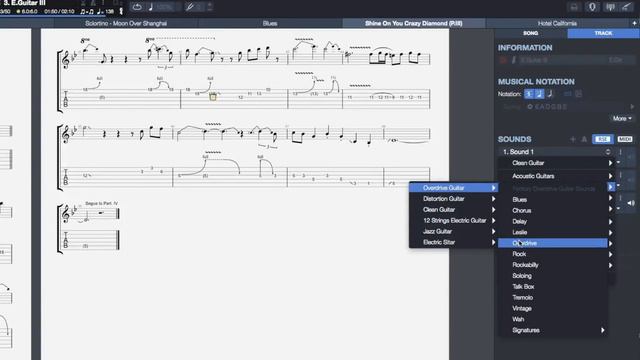The width and height of the screenshot is (640, 360).
Task: Open the 1. Sound 1 dropdown
Action: 557,152
